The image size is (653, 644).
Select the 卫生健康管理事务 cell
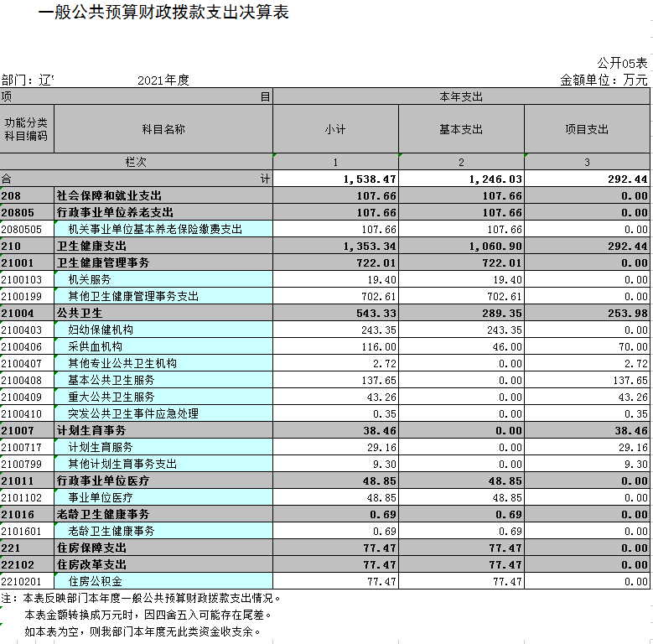coord(163,262)
